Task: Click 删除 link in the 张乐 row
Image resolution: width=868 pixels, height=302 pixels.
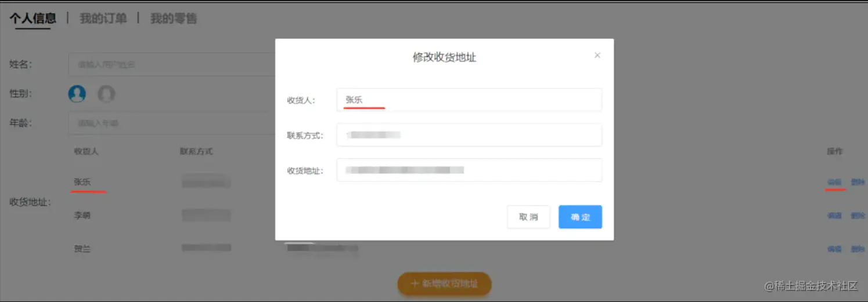Action: [x=858, y=182]
